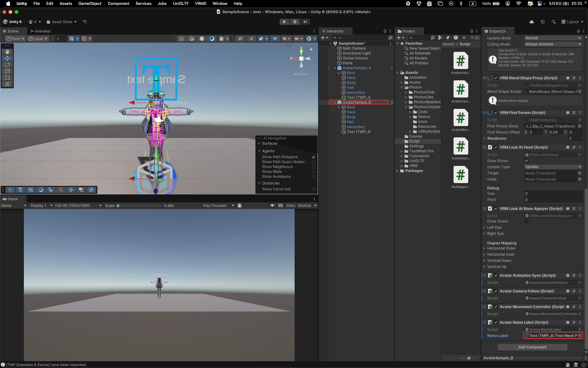This screenshot has width=588, height=368.
Task: Open the Asset Store button
Action: coord(61,22)
